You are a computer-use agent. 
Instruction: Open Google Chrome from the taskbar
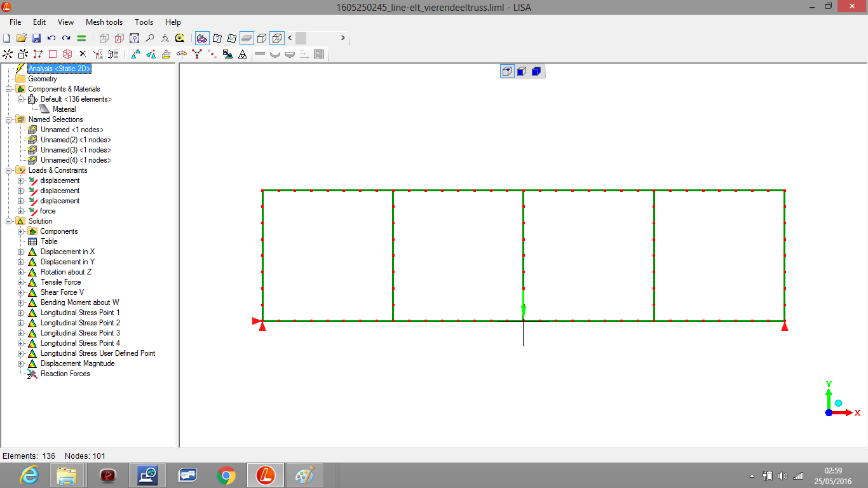[x=226, y=475]
